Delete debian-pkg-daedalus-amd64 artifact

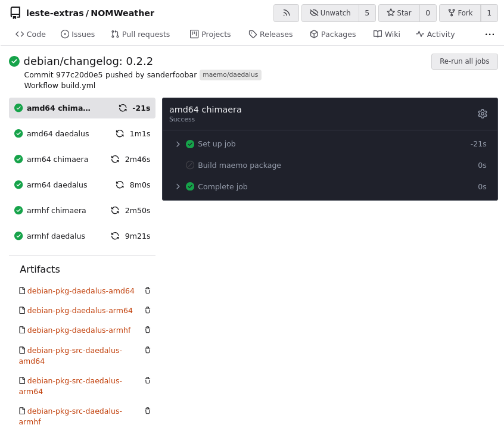(x=148, y=290)
